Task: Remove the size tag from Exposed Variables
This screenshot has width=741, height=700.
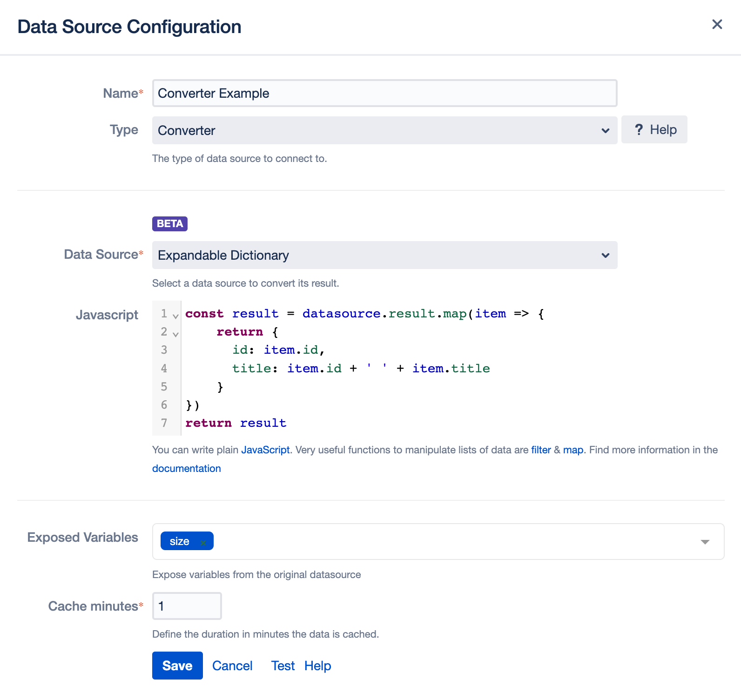Action: tap(203, 542)
